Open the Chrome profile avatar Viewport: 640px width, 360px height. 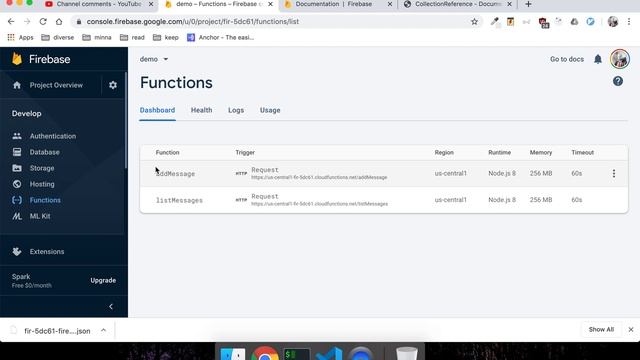click(613, 22)
